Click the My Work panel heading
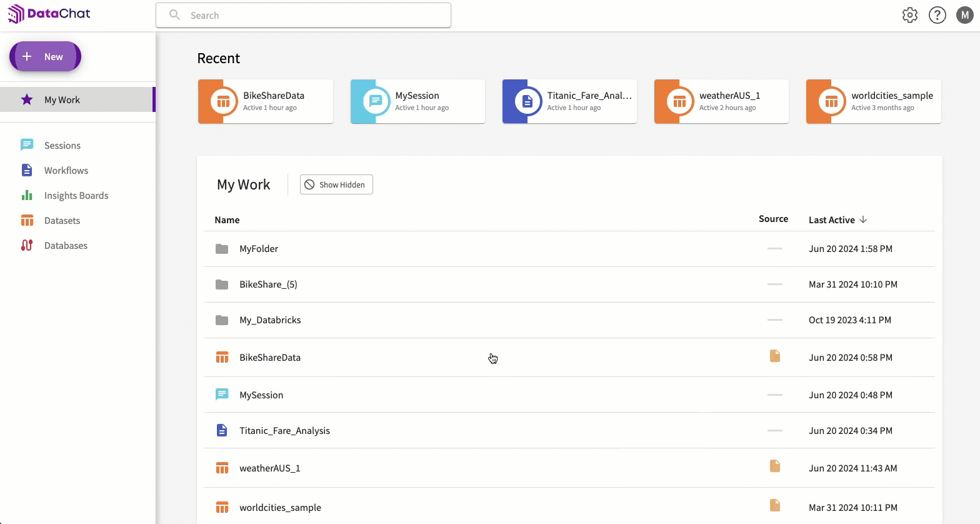980x524 pixels. (244, 184)
